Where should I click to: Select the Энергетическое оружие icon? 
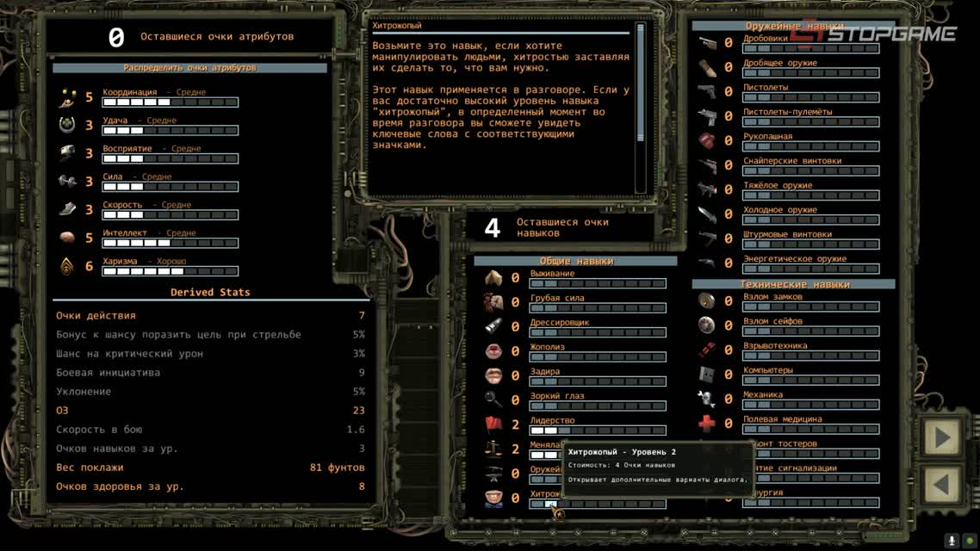(707, 263)
